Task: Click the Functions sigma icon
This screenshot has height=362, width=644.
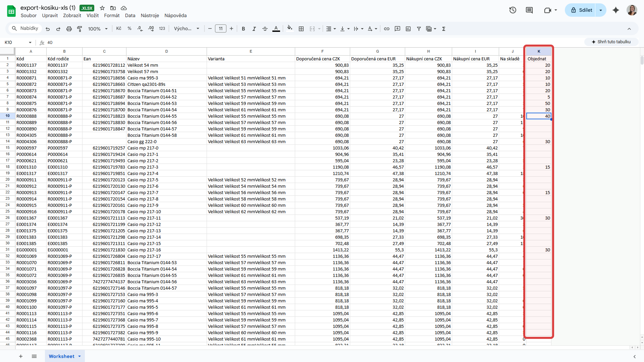Action: pyautogui.click(x=443, y=29)
